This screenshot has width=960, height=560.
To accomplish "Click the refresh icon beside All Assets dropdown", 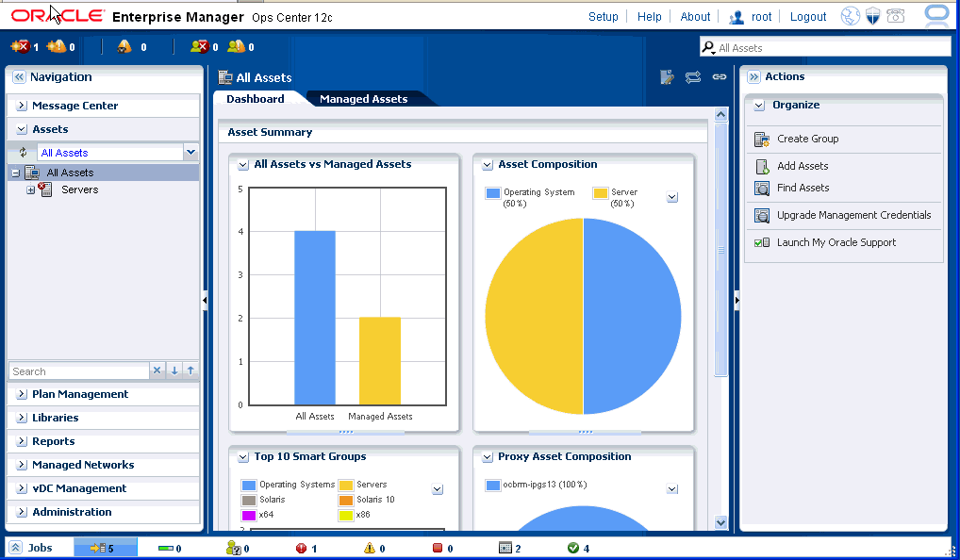I will 24,153.
